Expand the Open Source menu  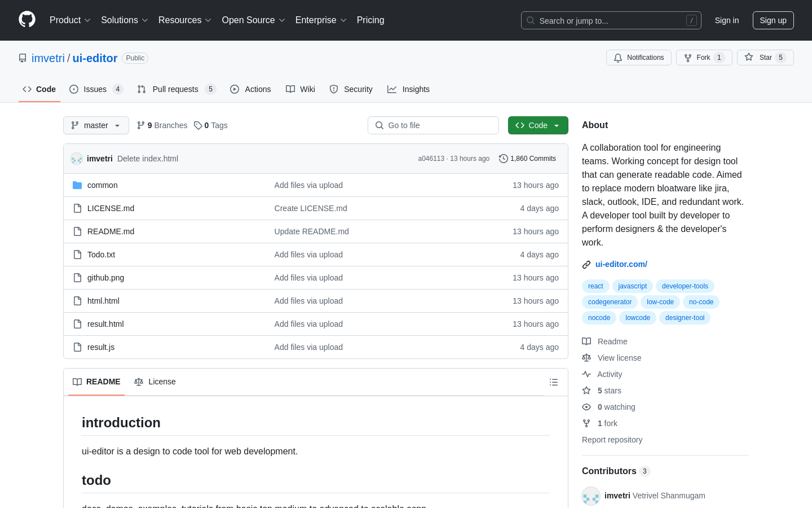[x=254, y=20]
